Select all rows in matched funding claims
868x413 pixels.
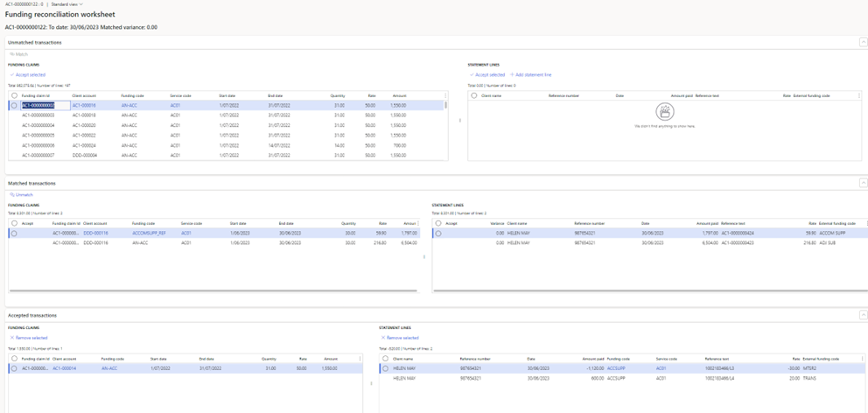click(x=14, y=223)
